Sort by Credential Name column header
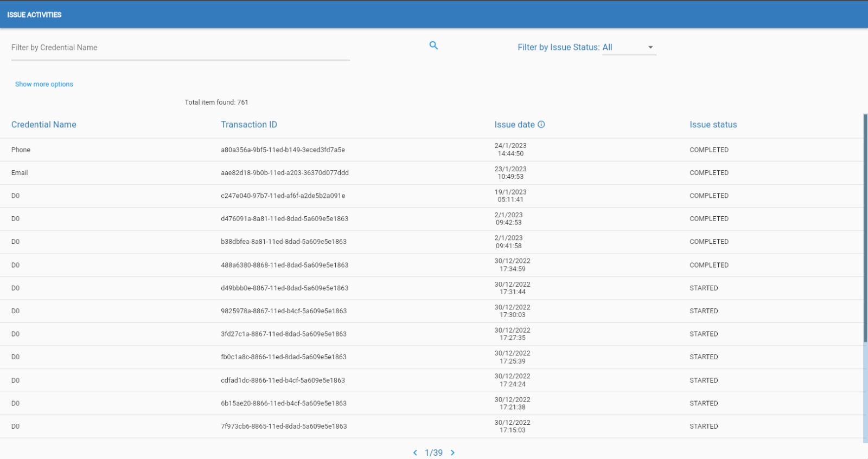868x459 pixels. tap(44, 125)
